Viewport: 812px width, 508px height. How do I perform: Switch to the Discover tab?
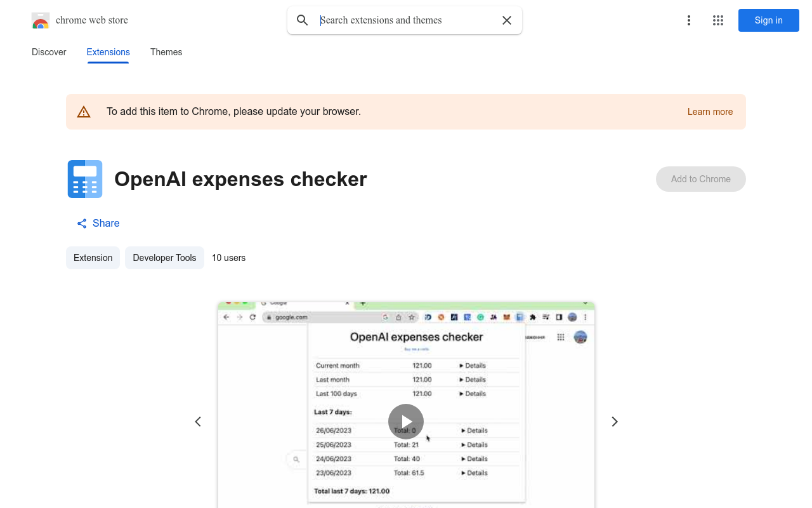point(49,52)
